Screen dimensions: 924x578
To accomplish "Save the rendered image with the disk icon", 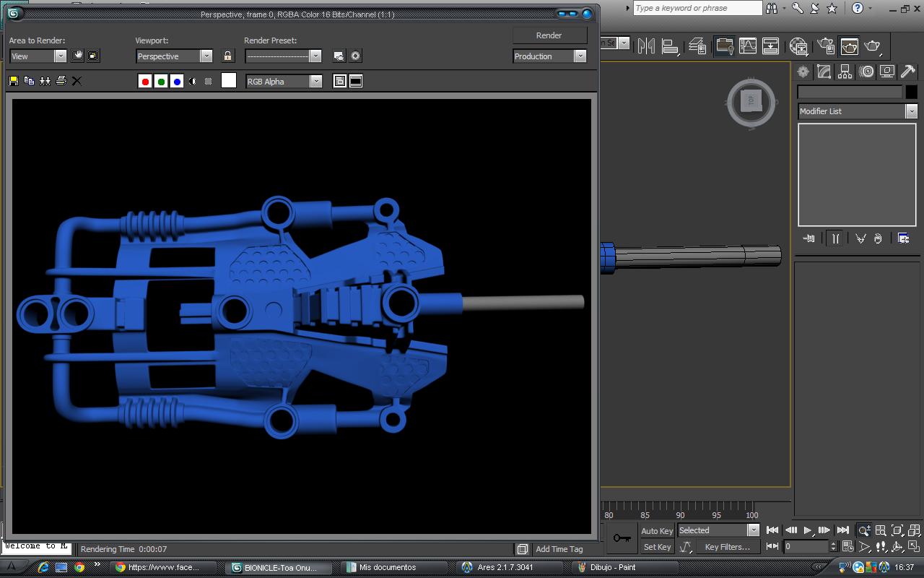I will tap(13, 81).
